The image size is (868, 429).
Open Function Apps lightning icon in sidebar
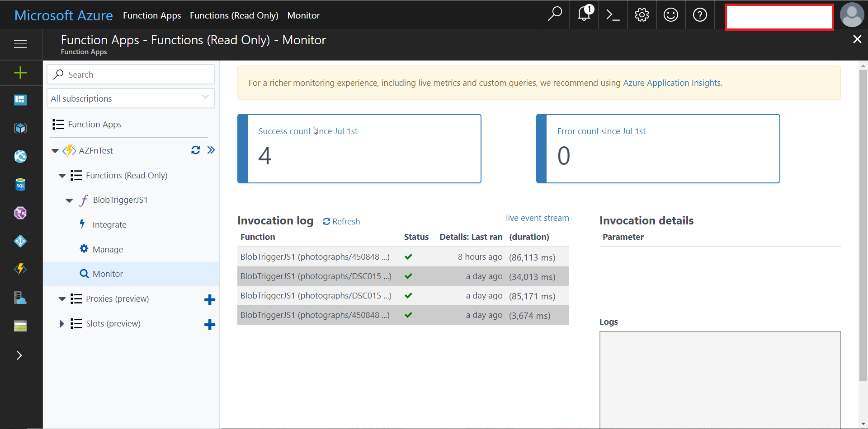click(x=20, y=269)
